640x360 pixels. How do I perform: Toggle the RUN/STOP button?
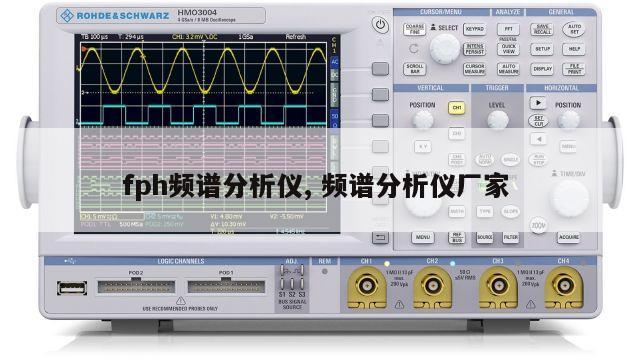538,160
